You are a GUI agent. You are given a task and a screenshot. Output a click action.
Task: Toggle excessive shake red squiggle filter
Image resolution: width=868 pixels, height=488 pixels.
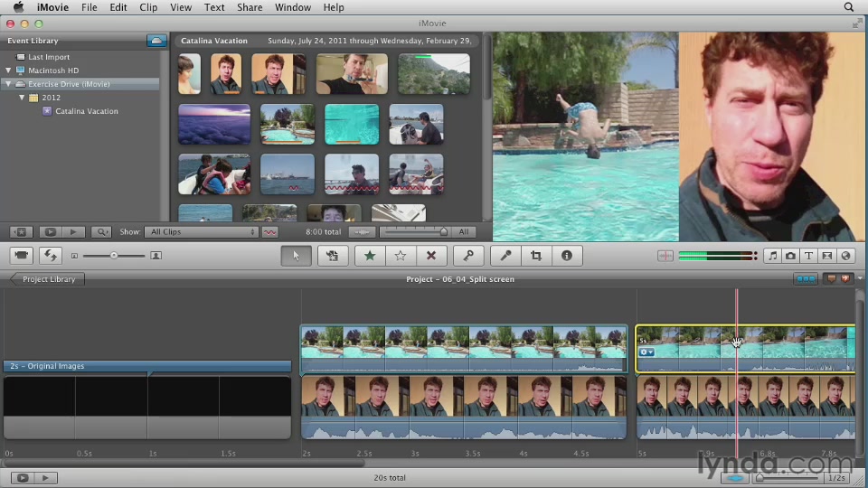click(x=269, y=232)
